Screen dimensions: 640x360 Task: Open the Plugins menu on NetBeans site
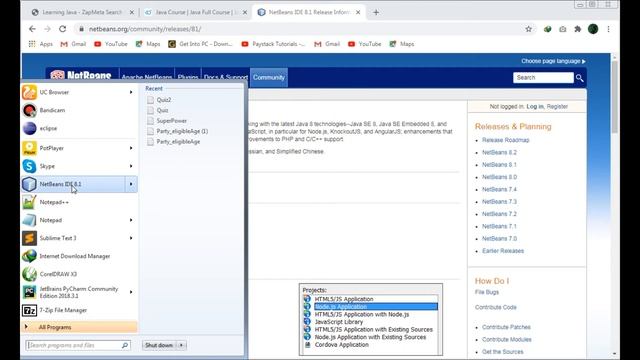(188, 77)
